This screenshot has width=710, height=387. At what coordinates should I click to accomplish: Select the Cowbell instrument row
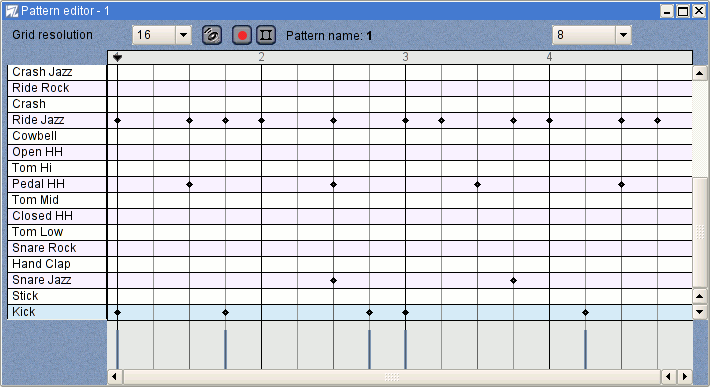click(x=57, y=136)
